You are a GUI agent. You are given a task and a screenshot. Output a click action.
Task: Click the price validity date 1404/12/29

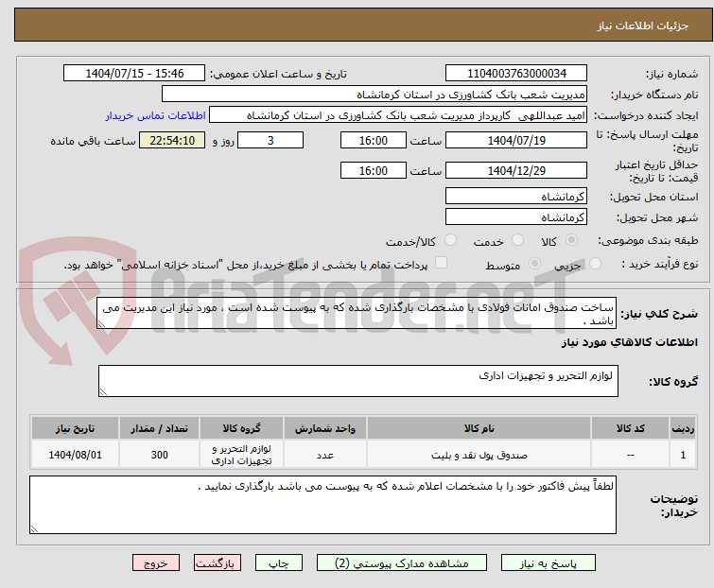516,171
